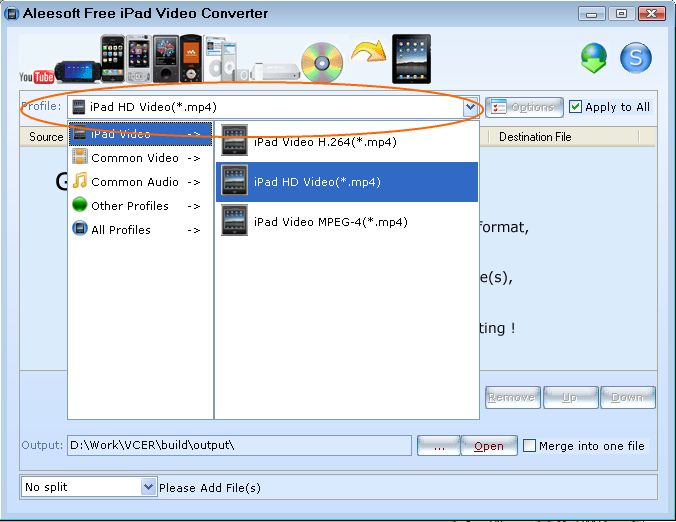Click the Open output folder button

click(489, 446)
